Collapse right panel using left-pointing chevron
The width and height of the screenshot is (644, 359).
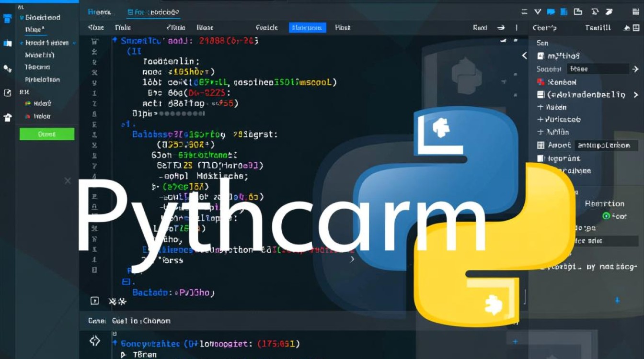[x=524, y=56]
